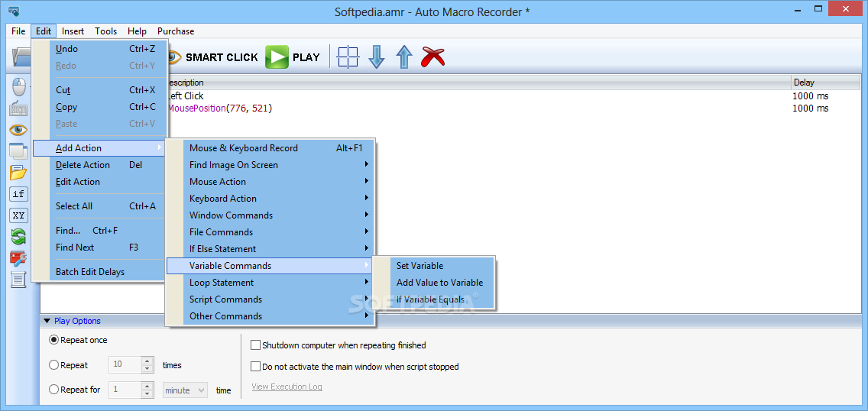This screenshot has width=868, height=411.
Task: Decrease repeat-for duration with down stepper
Action: (147, 393)
